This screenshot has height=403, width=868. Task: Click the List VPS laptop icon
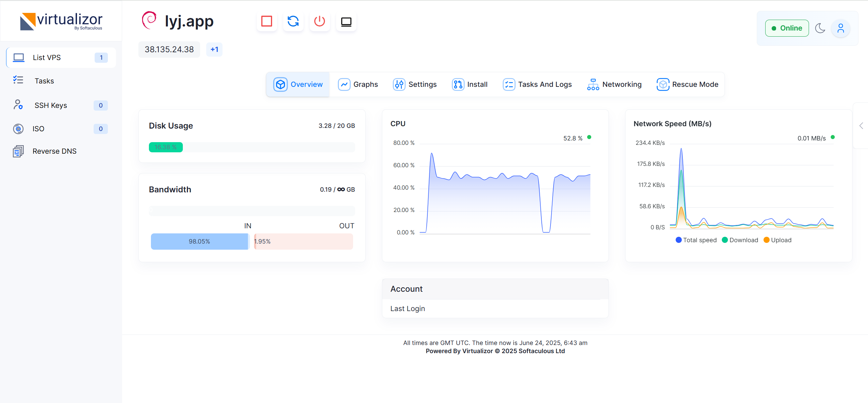tap(19, 58)
